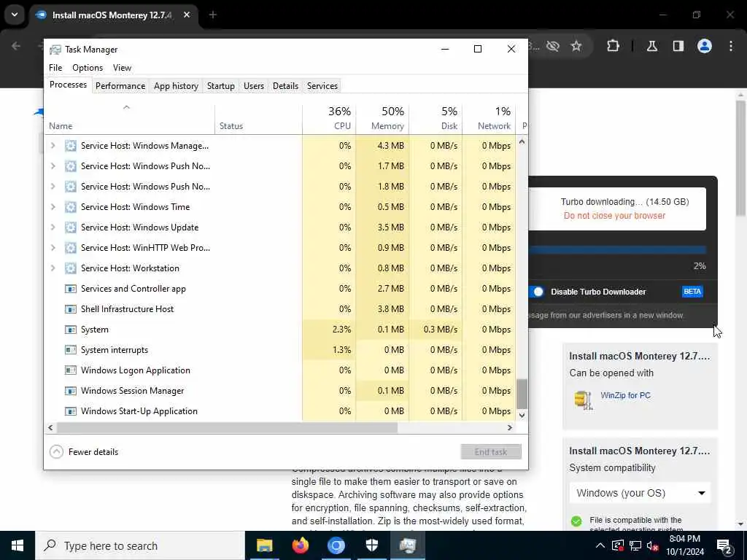
Task: Open Chrome labs flask icon
Action: 652,46
